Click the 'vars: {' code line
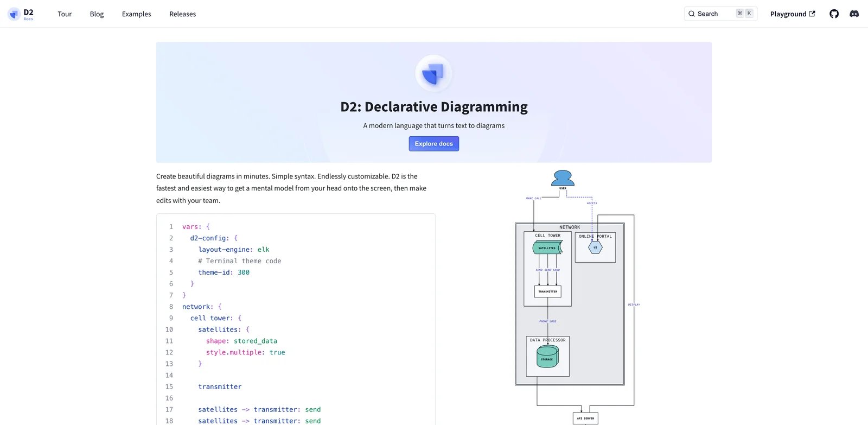Screen dimensions: 868x425 [x=196, y=227]
